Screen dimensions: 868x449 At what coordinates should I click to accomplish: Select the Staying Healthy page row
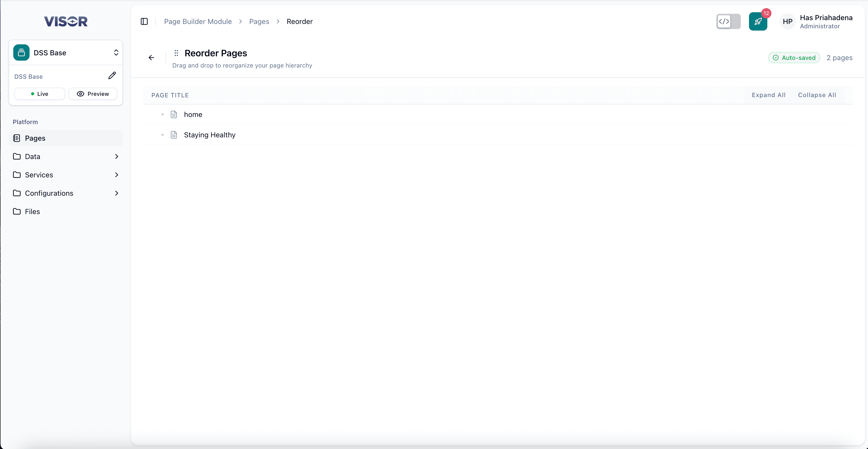coord(209,135)
